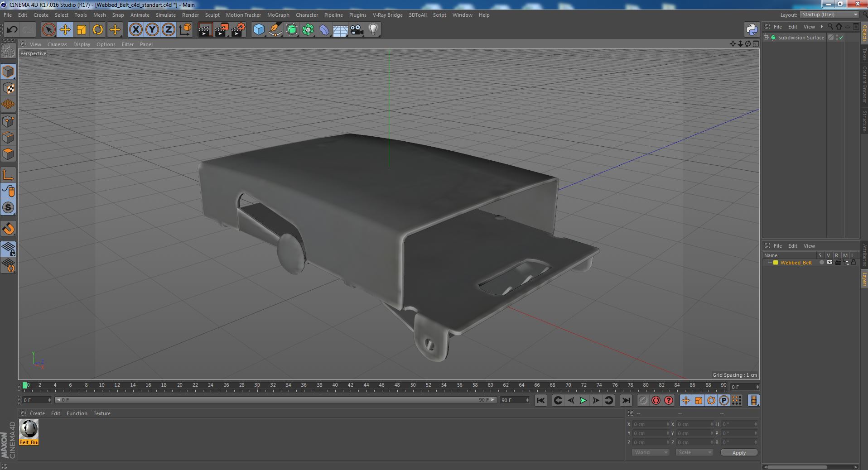The height and width of the screenshot is (470, 868).
Task: Open Edit Render Settings
Action: click(x=238, y=30)
